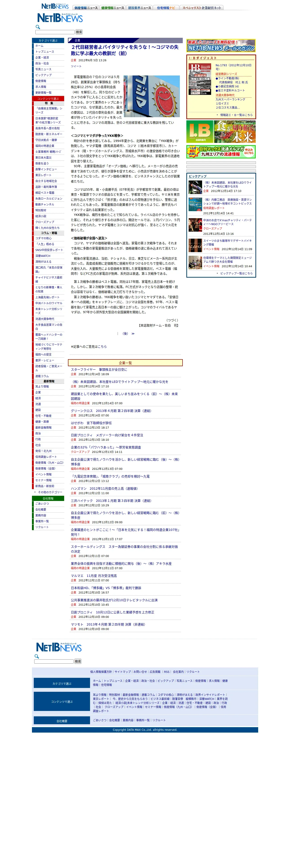Open 深層WATCH column link
289x868 pixels.
pos(43,256)
